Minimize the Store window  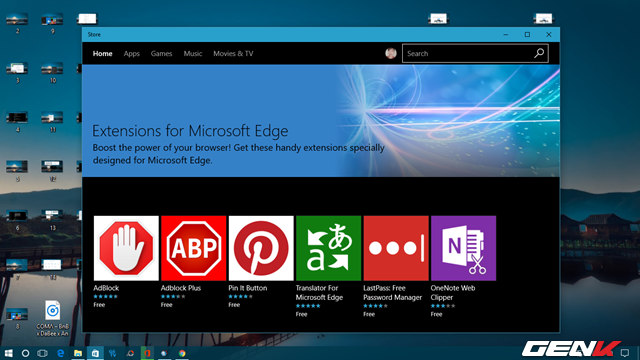[506, 35]
